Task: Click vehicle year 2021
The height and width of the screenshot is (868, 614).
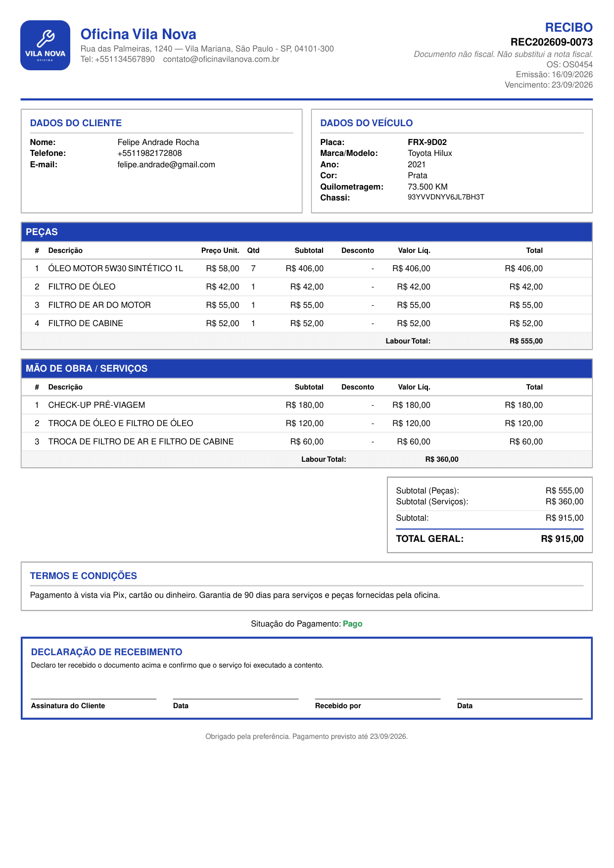Action: click(x=417, y=164)
